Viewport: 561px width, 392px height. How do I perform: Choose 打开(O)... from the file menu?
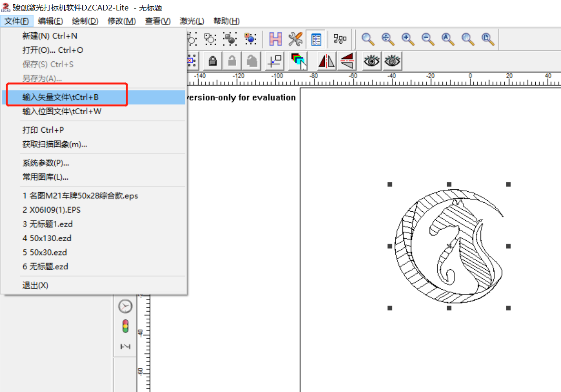click(94, 50)
